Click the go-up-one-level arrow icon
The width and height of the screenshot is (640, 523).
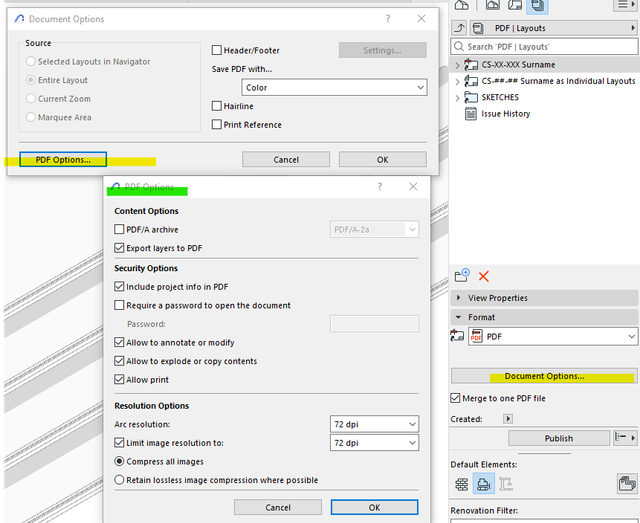click(x=460, y=28)
